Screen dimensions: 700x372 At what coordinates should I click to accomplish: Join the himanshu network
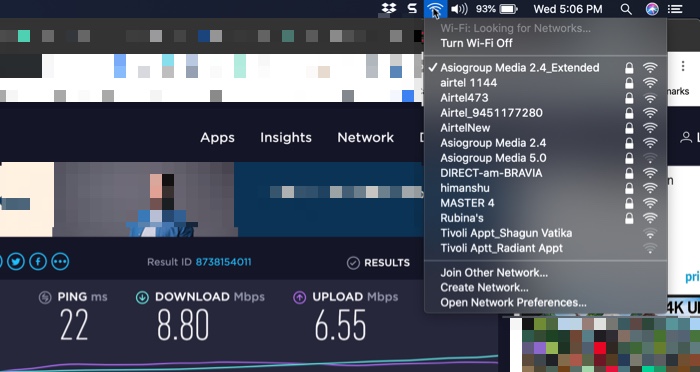546,188
